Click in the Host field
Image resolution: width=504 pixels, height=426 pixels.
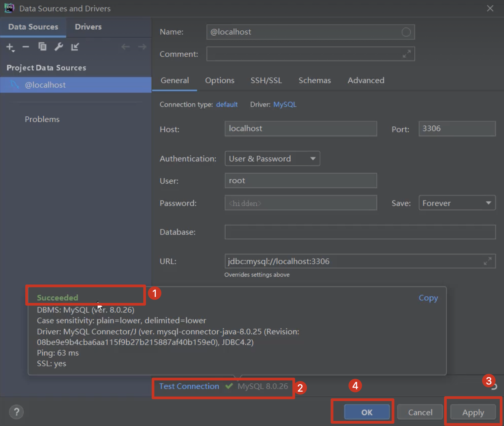coord(301,129)
